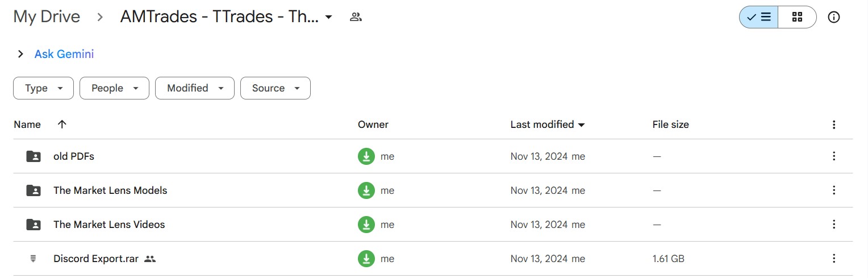Open the Modified filter dropdown
Image resolution: width=868 pixels, height=278 pixels.
(x=194, y=88)
